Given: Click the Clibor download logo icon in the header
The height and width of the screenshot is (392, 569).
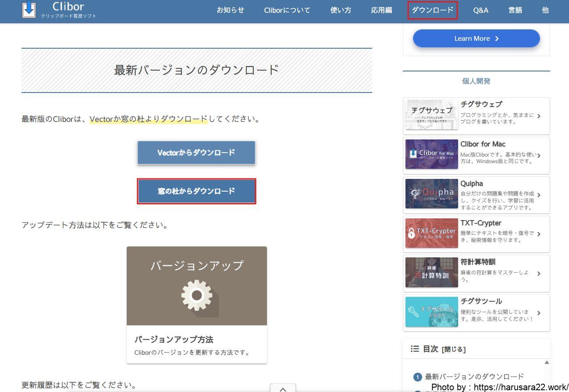Looking at the screenshot, I should click(x=28, y=10).
